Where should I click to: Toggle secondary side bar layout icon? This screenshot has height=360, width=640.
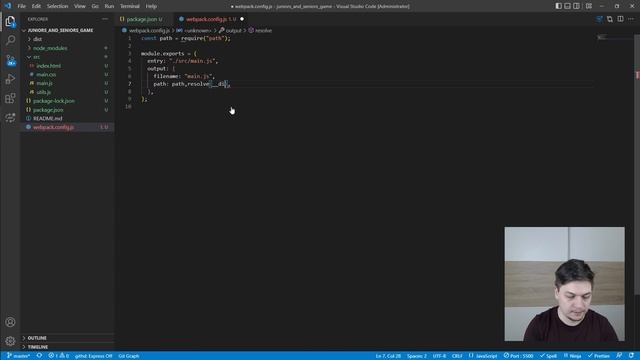(x=576, y=6)
